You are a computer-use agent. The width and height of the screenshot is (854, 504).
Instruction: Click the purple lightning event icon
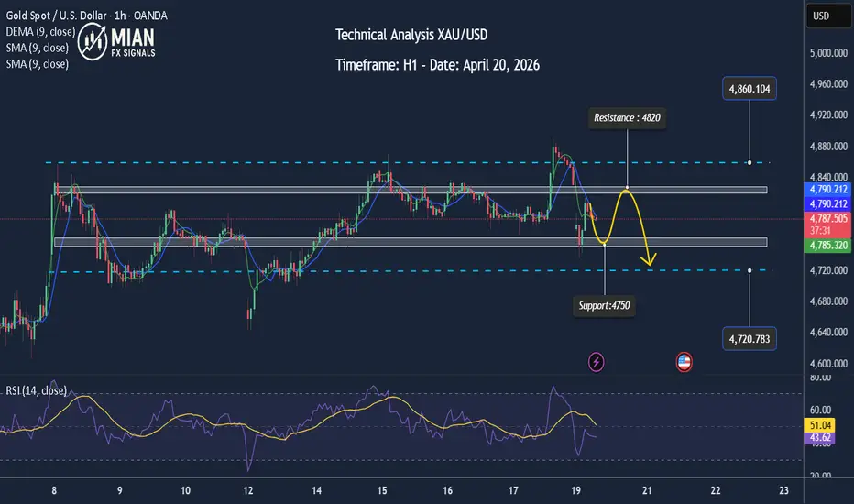[x=596, y=362]
